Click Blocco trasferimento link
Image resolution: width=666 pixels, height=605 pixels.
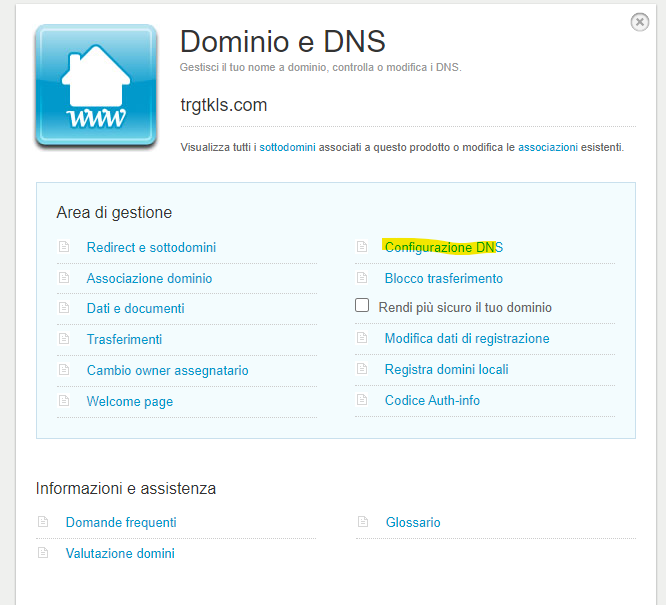coord(443,278)
